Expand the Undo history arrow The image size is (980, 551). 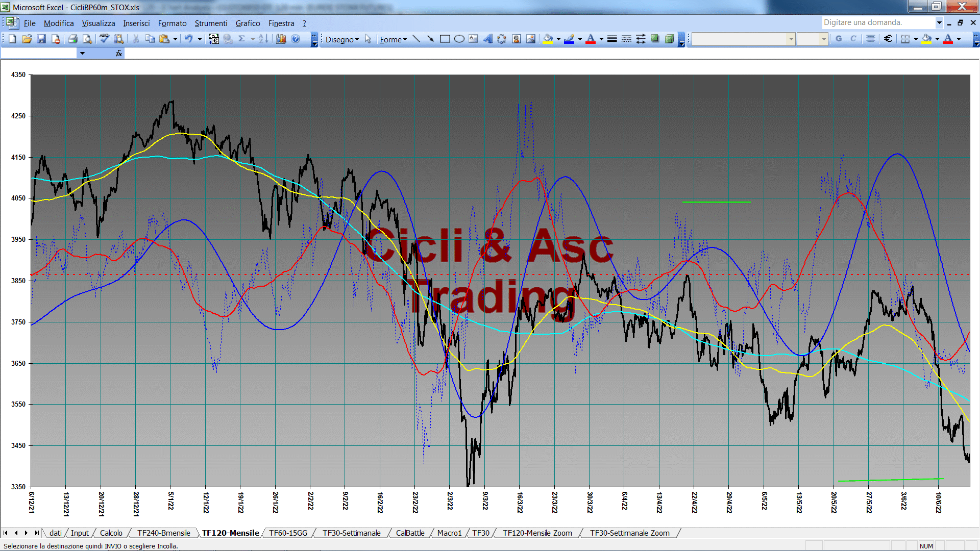pos(200,39)
